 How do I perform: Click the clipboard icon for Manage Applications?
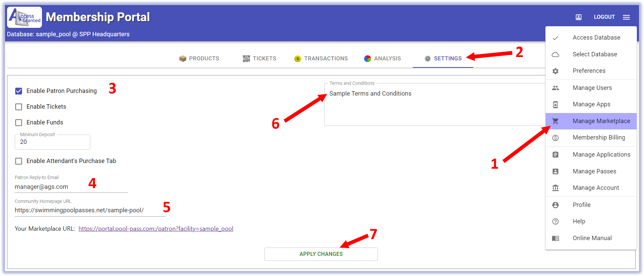[x=555, y=155]
